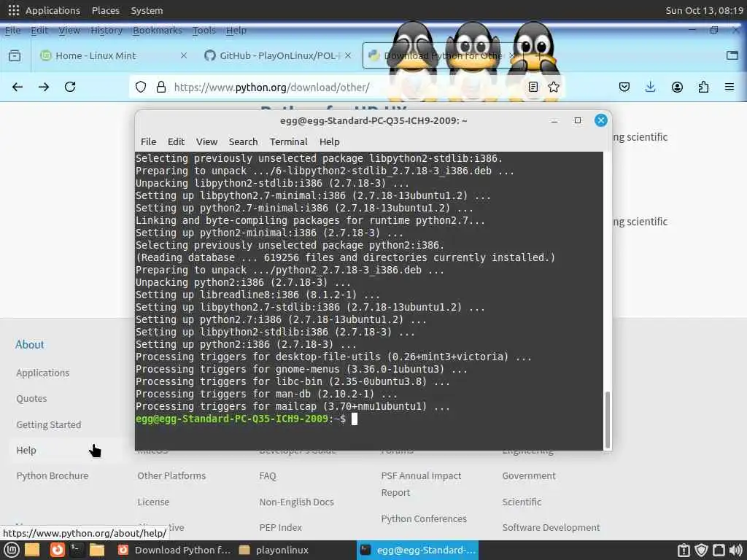Click the update manager shield tray icon
747x560 pixels.
coord(701,550)
